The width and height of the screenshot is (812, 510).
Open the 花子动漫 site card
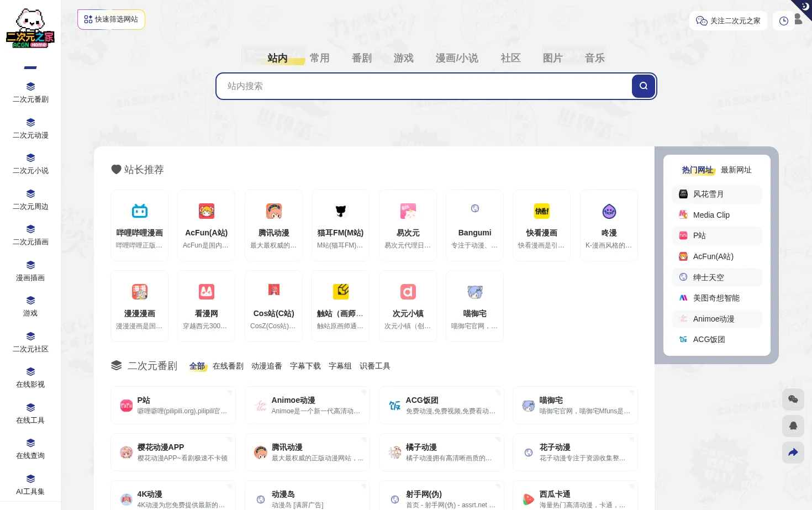click(575, 453)
